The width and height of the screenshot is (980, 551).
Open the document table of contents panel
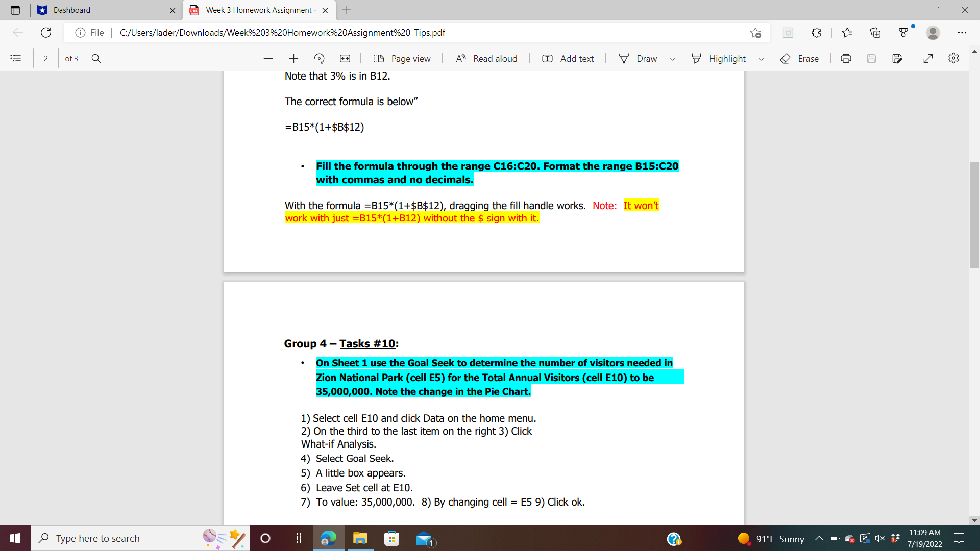pyautogui.click(x=15, y=58)
